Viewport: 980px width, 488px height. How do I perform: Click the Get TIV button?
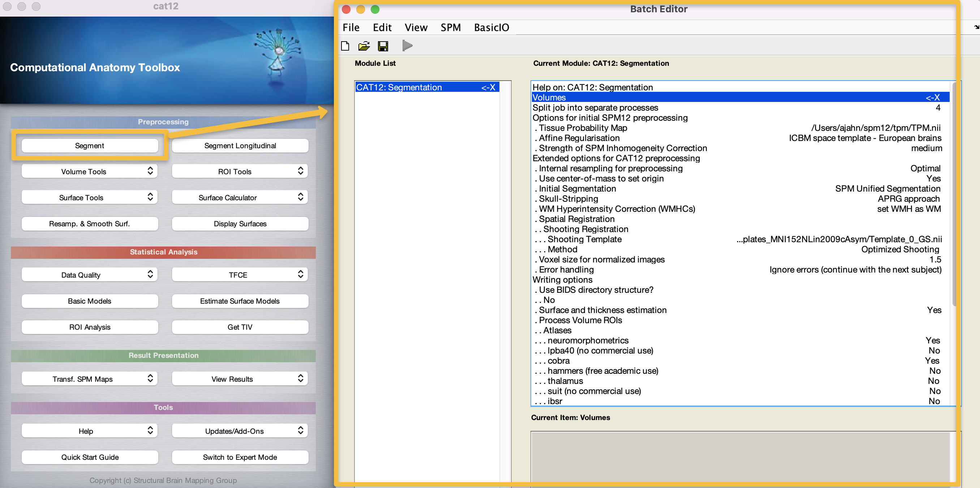coord(240,327)
